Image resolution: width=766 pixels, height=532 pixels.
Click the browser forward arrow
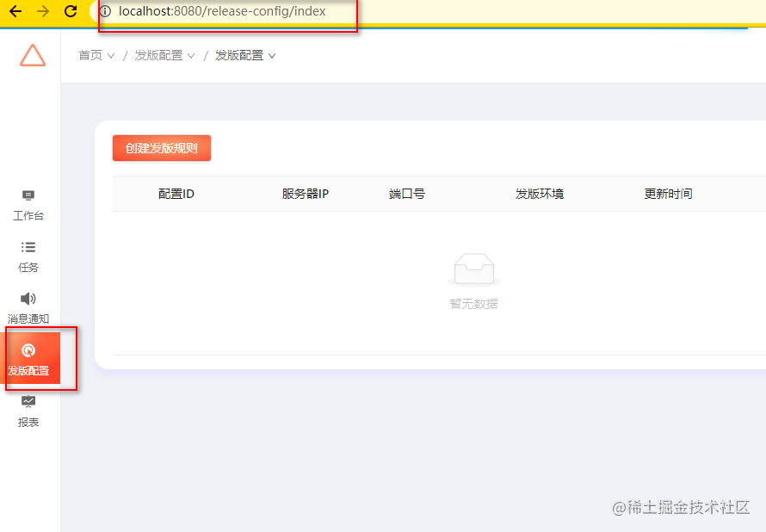point(41,12)
